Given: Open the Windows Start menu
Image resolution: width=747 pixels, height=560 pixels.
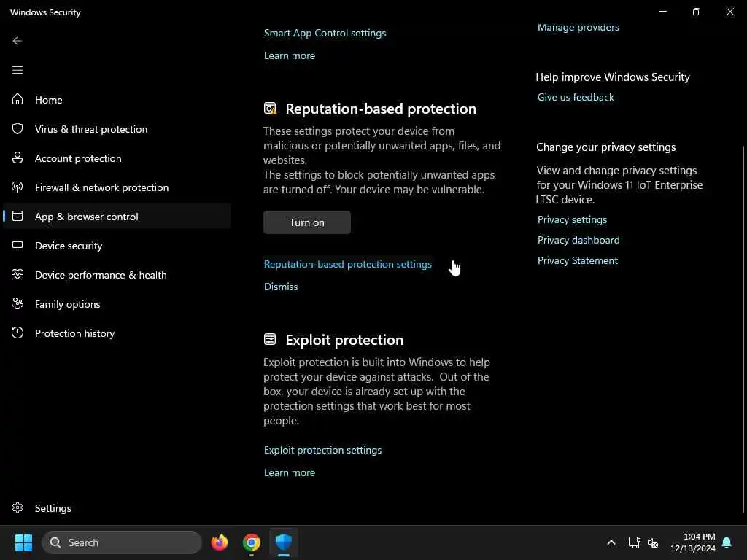Looking at the screenshot, I should tap(23, 542).
